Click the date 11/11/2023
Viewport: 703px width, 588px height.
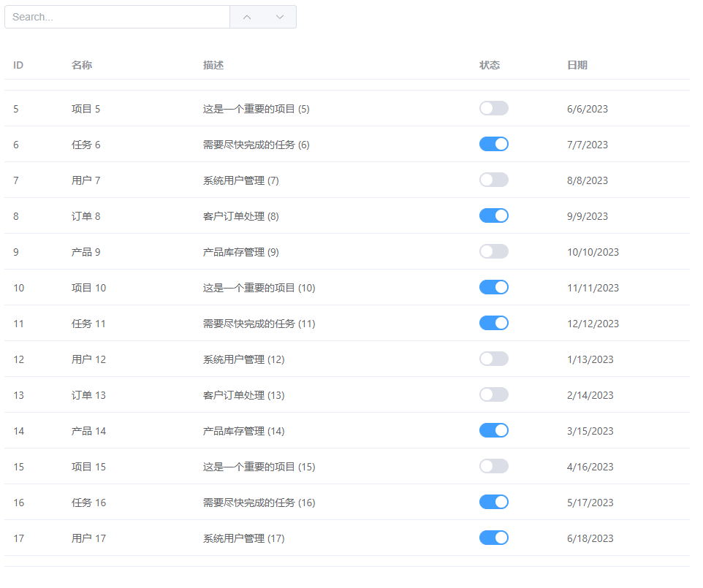[593, 288]
